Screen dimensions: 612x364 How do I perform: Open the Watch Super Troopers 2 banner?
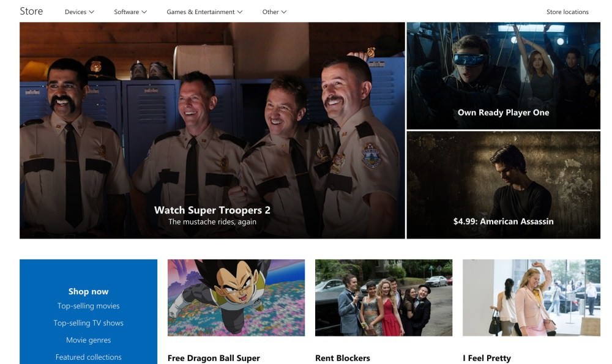pos(212,130)
